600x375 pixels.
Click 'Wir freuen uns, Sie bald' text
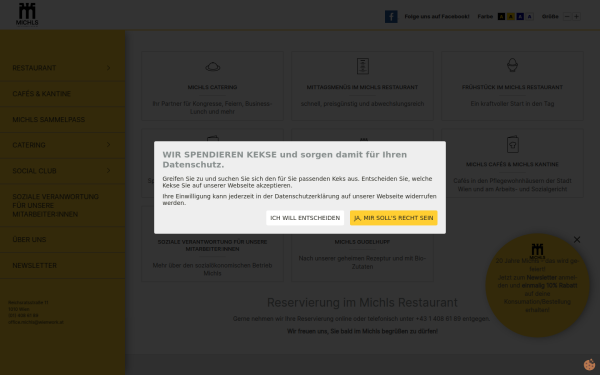[362, 331]
